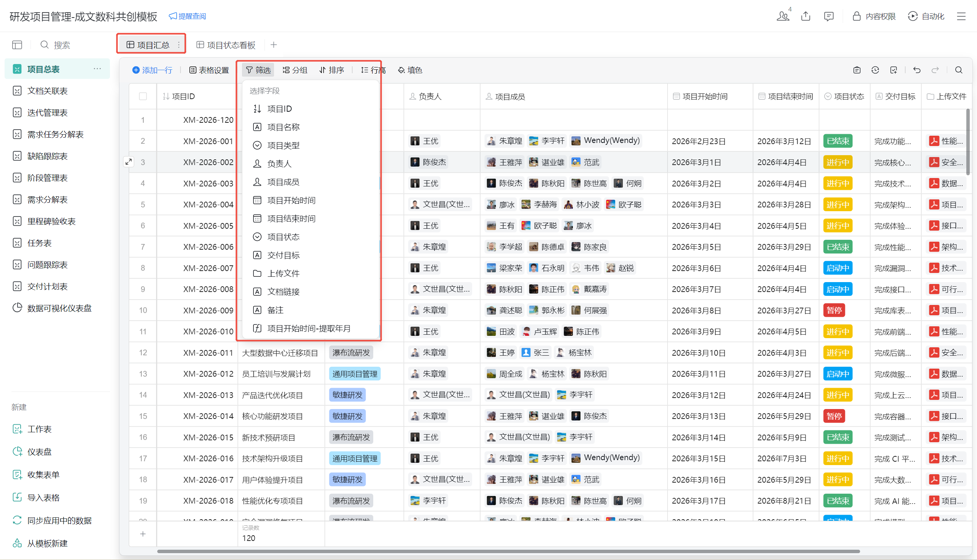The width and height of the screenshot is (977, 560).
Task: Open the 填色 fill color tool
Action: (x=410, y=70)
